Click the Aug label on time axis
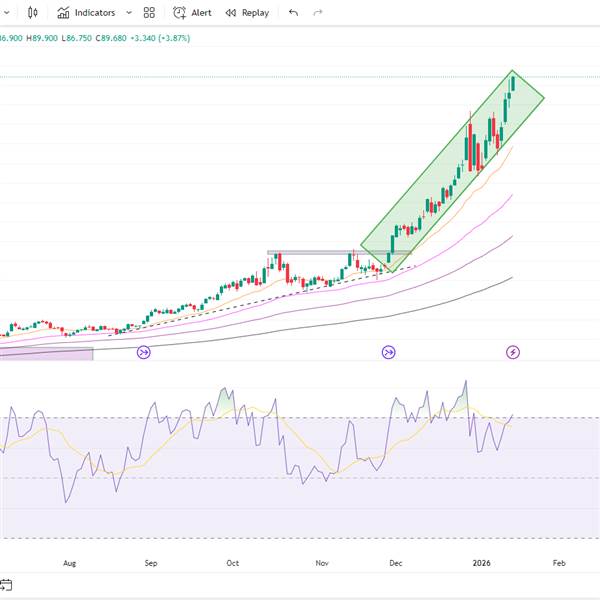This screenshot has height=600, width=600. pyautogui.click(x=69, y=563)
